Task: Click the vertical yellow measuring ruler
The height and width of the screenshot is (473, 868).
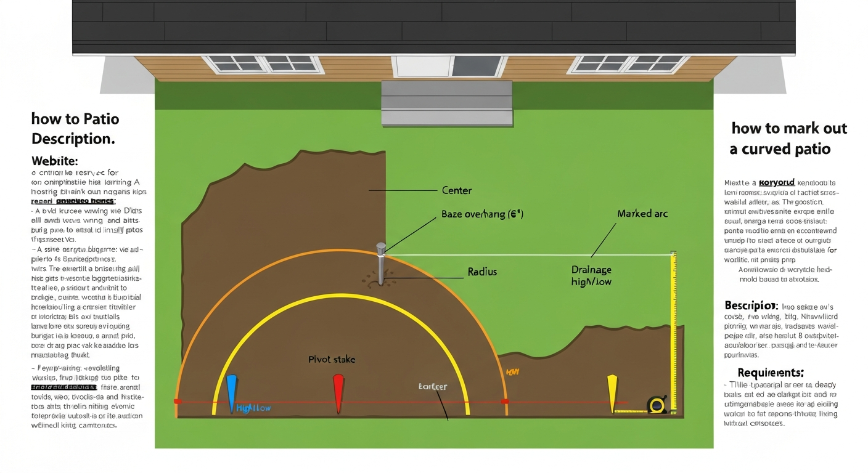Action: click(673, 331)
